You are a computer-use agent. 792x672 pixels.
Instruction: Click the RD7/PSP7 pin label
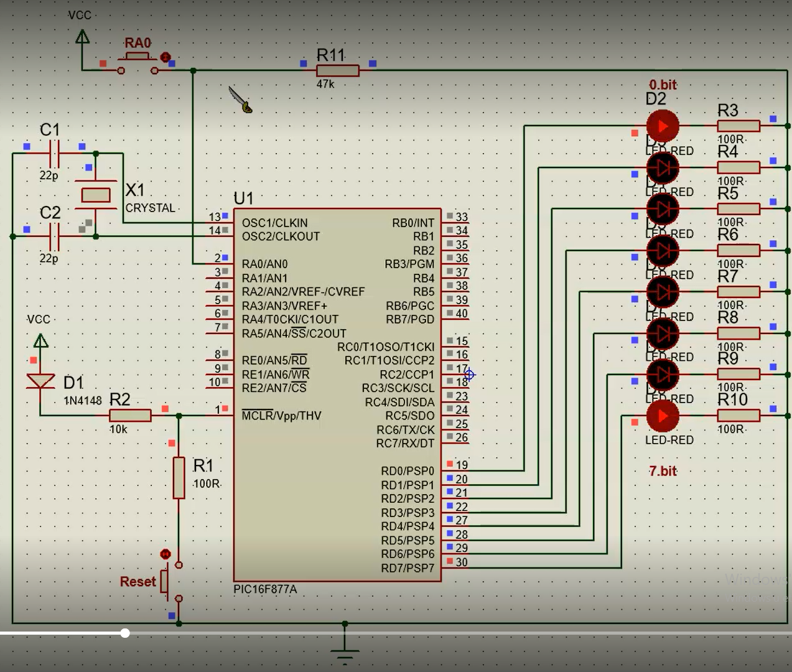pos(408,568)
